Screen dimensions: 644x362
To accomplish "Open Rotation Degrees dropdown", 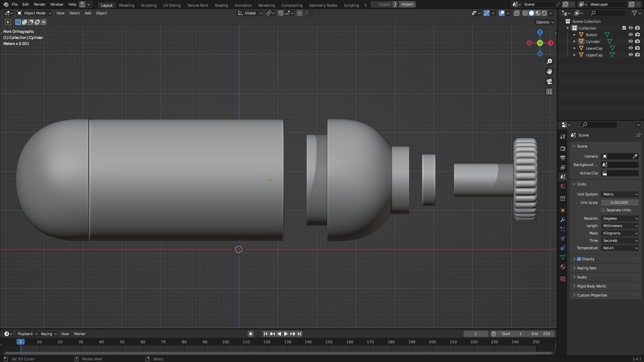I will click(620, 218).
